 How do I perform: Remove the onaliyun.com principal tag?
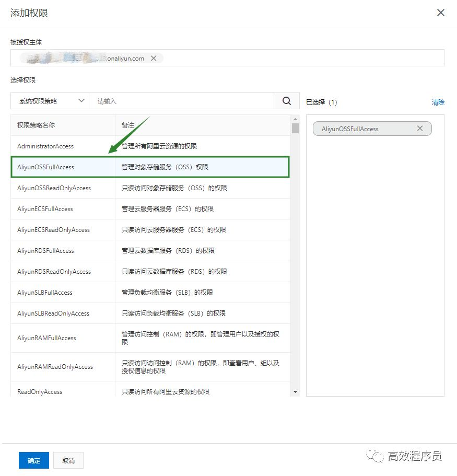coord(154,59)
